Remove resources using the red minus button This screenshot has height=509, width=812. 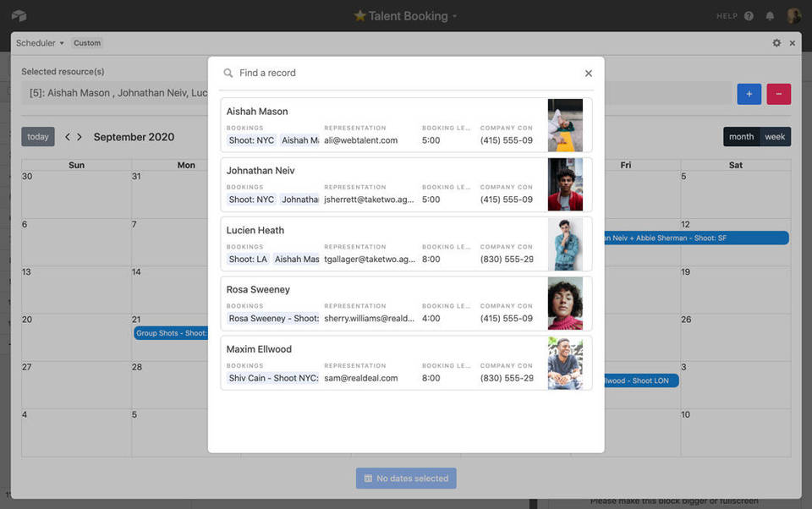(777, 94)
